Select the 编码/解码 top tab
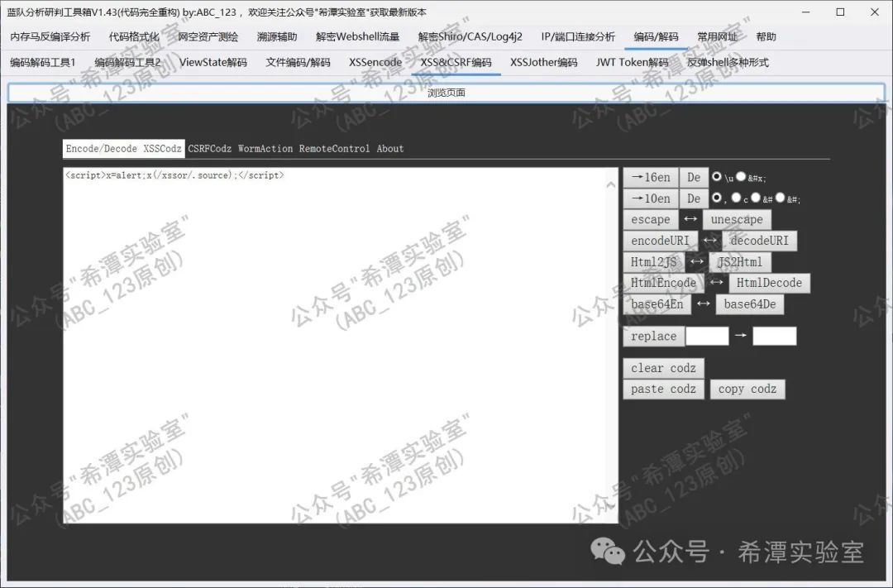This screenshot has width=893, height=588. [x=656, y=36]
